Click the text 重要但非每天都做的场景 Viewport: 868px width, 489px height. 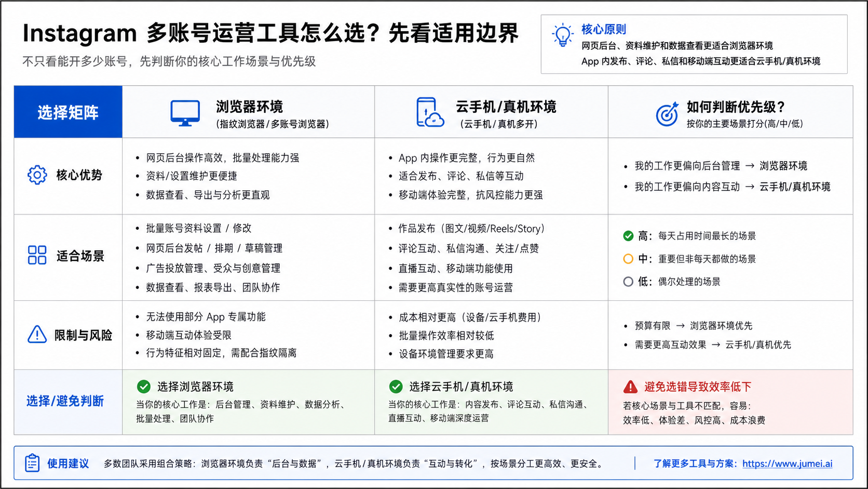[x=707, y=259]
